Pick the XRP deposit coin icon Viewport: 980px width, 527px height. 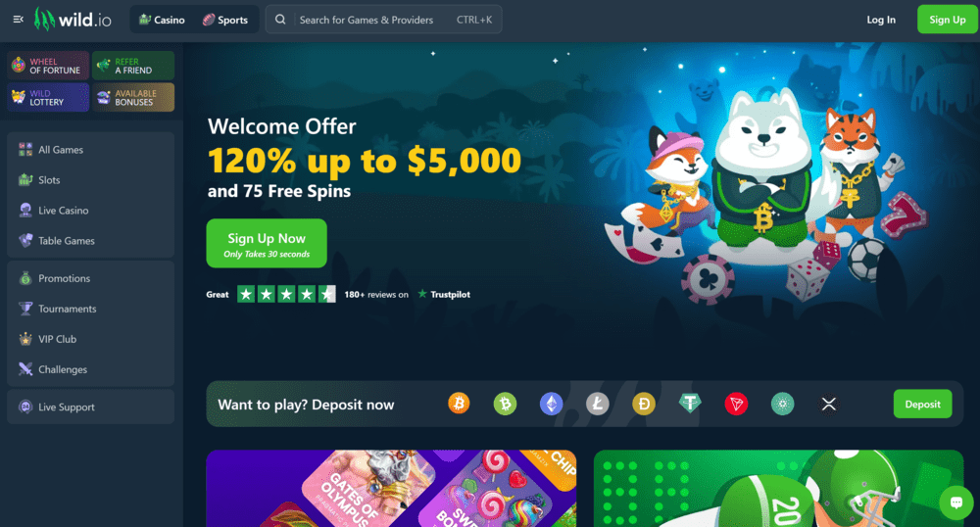click(x=829, y=404)
